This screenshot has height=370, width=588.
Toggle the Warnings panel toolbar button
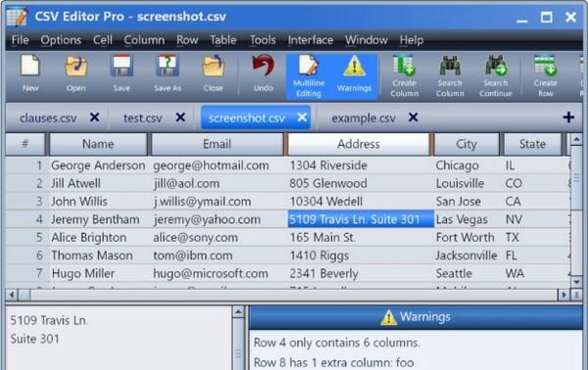[x=355, y=76]
